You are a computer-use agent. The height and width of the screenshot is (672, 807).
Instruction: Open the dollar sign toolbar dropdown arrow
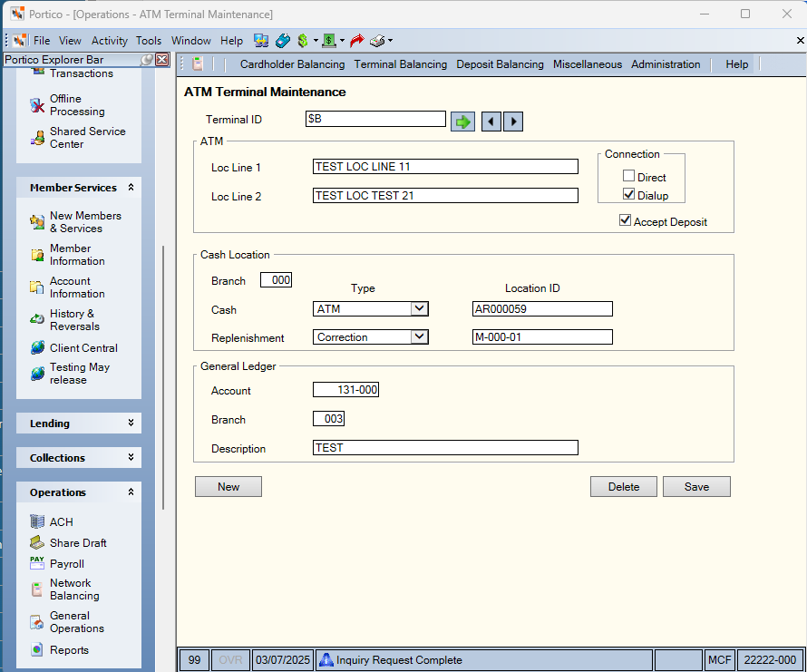click(316, 40)
